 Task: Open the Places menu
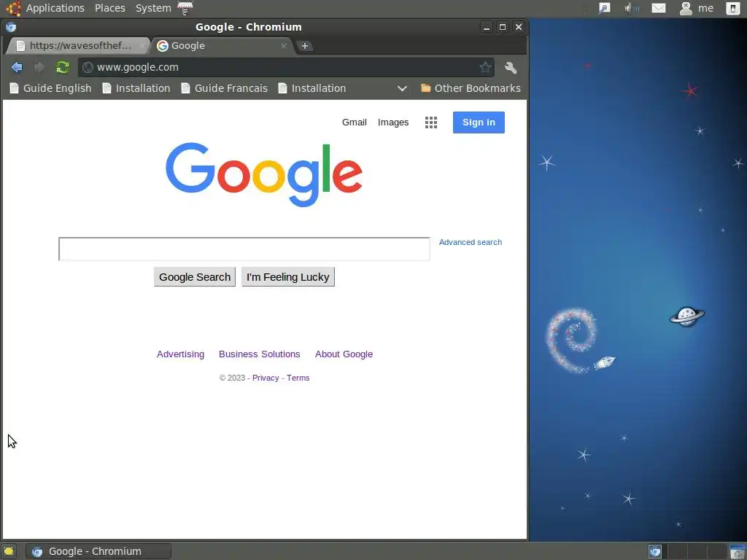(109, 8)
